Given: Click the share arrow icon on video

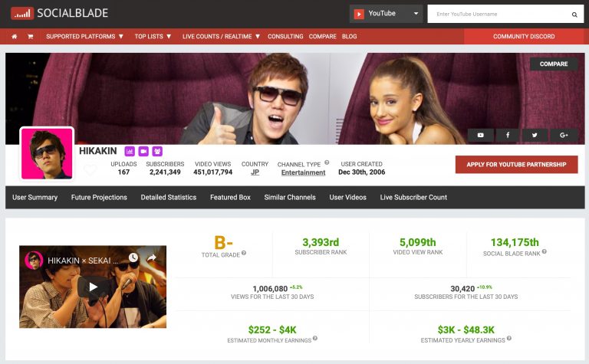Looking at the screenshot, I should (x=151, y=257).
